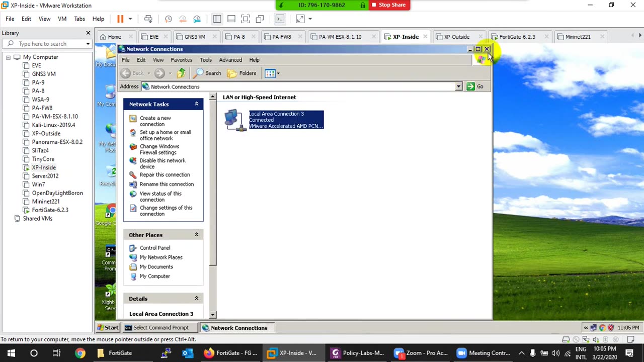The image size is (644, 362).
Task: Click the console view toolbar icon
Action: [x=280, y=19]
